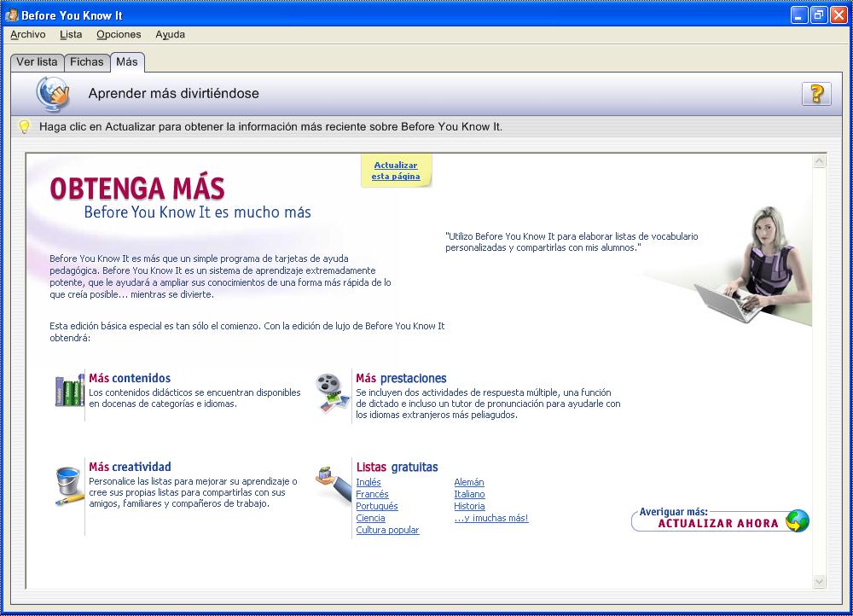Screen dimensions: 853x616
Task: Click the scrollbar up arrow
Action: pos(819,161)
